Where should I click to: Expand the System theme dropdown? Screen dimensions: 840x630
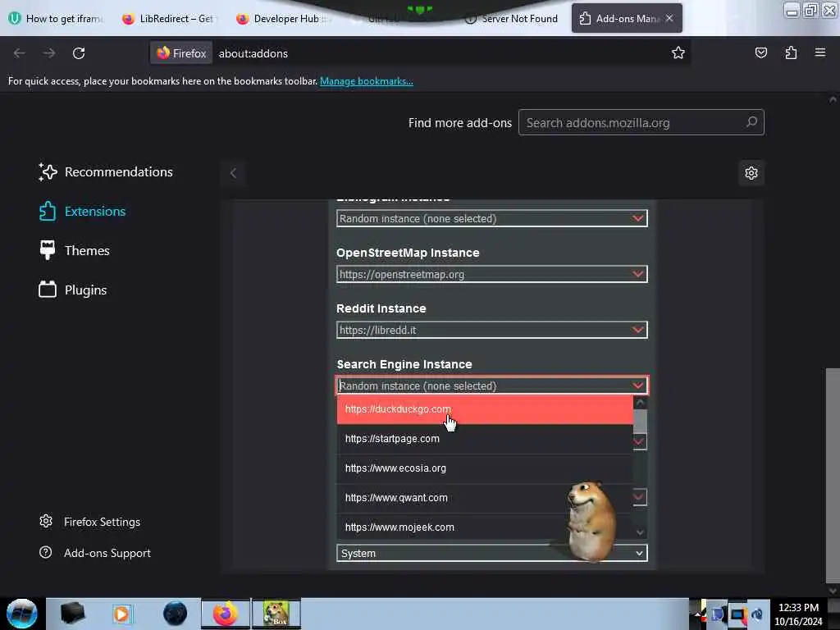(x=492, y=553)
